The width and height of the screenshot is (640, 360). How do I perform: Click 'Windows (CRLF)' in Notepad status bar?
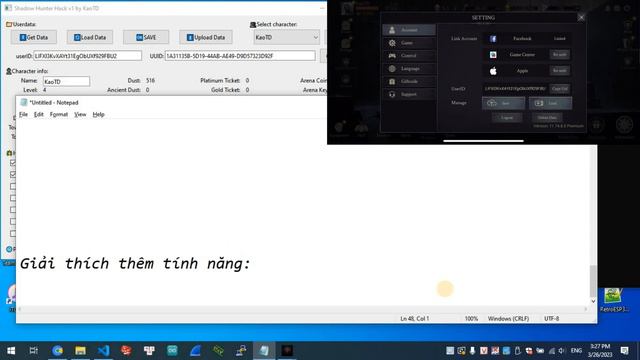(508, 318)
